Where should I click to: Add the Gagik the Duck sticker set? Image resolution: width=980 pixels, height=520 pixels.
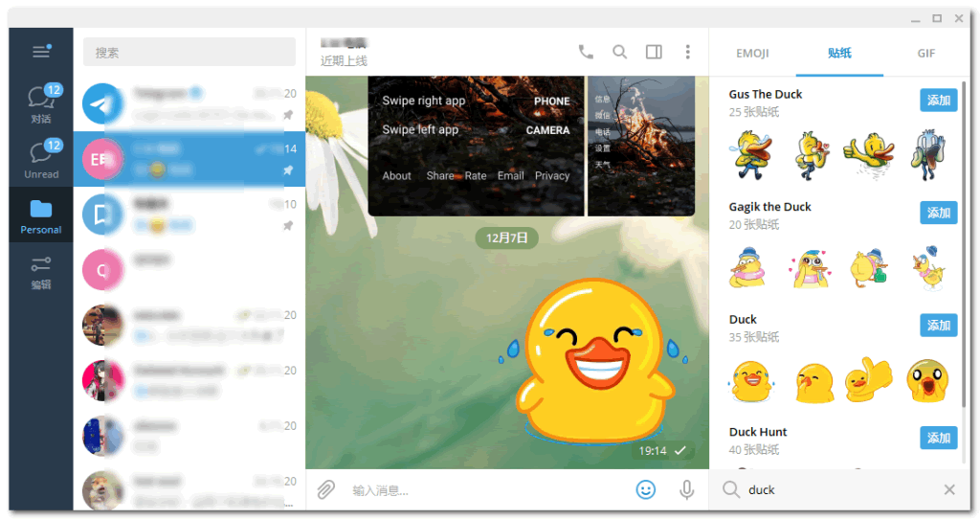pos(938,213)
